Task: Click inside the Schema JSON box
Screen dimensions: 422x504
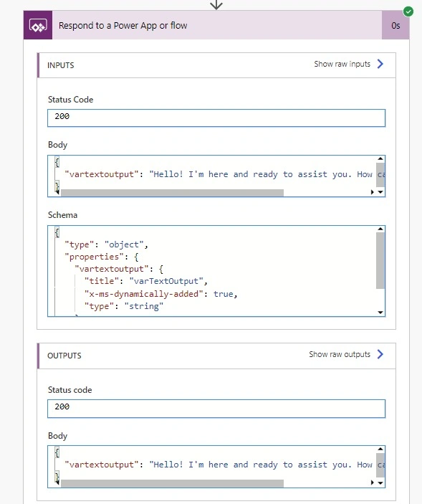Action: coord(212,271)
